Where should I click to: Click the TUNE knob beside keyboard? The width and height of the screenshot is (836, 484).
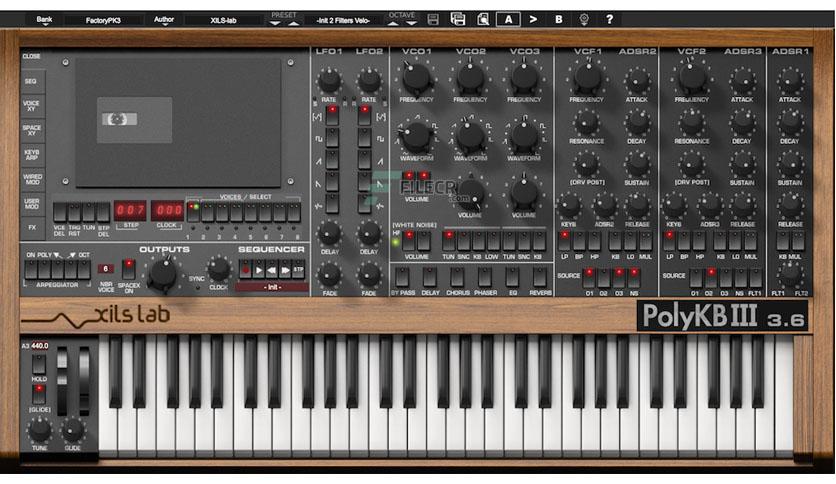[x=39, y=430]
